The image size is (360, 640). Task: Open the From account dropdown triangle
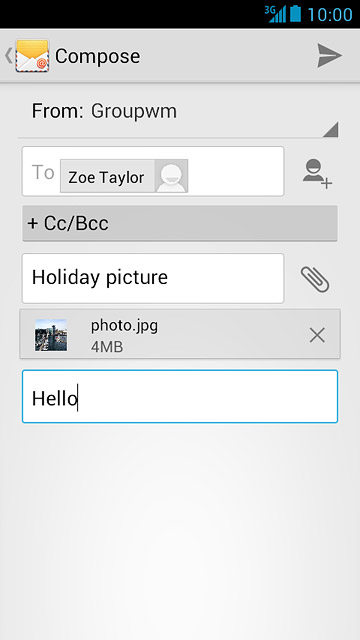click(x=331, y=129)
